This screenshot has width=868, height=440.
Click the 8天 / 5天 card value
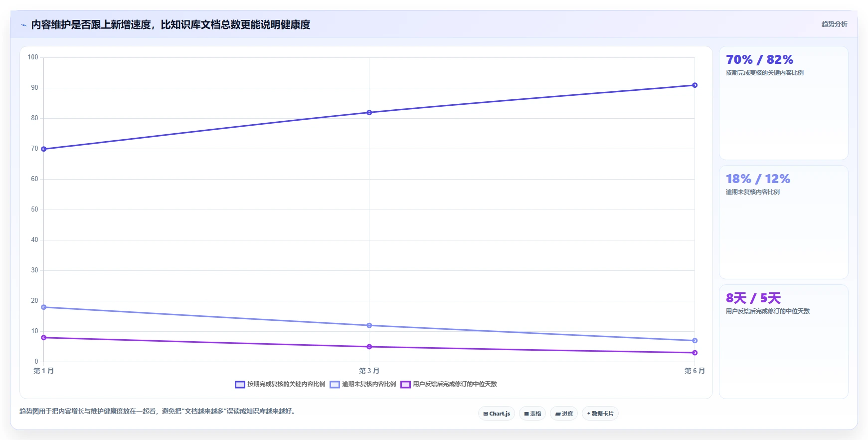753,298
